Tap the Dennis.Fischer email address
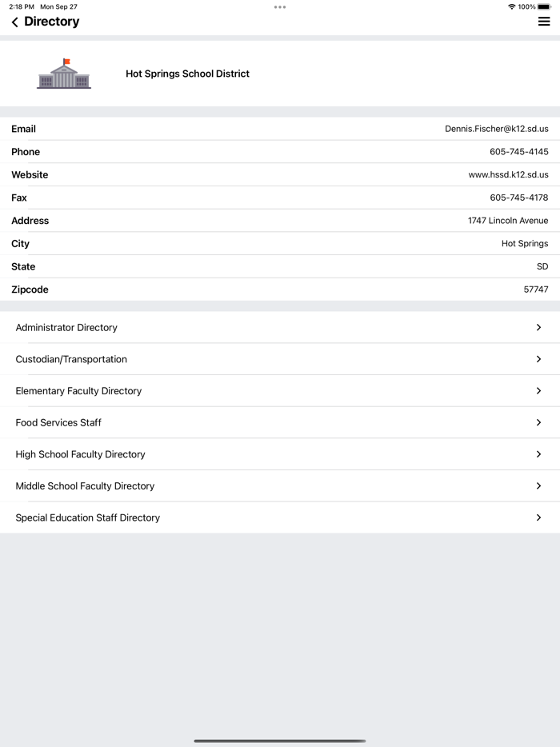 496,129
